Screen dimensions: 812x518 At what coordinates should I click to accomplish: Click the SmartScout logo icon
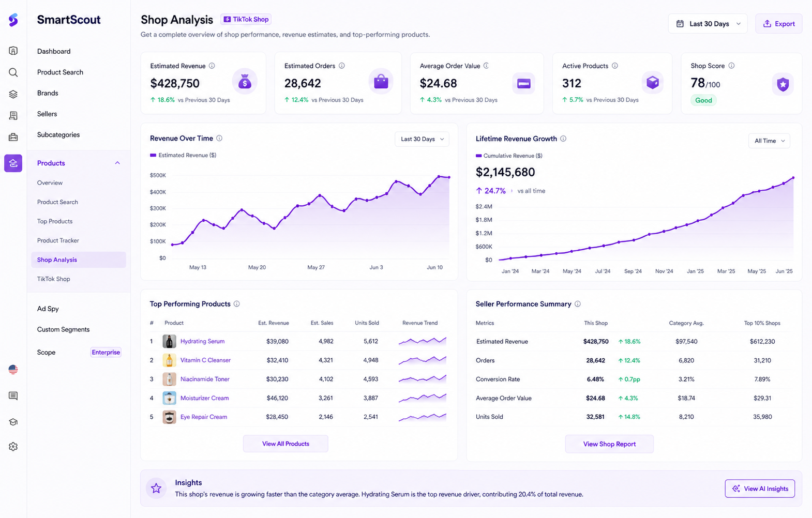point(13,20)
